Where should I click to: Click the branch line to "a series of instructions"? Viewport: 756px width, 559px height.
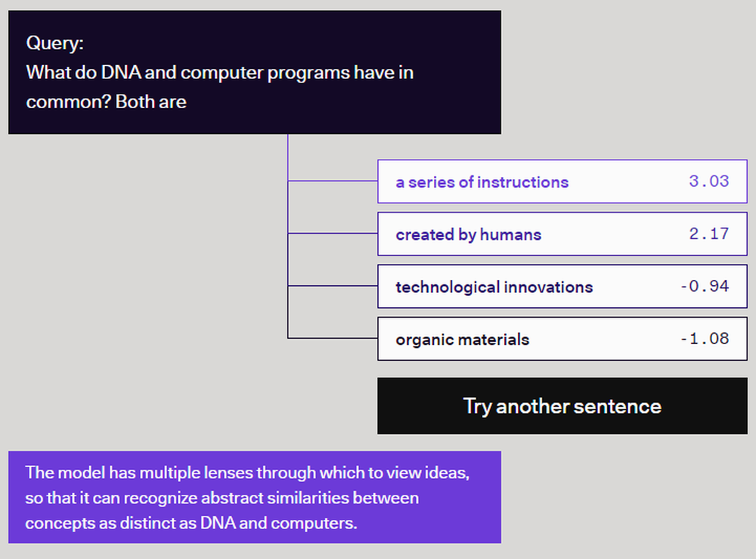click(333, 181)
